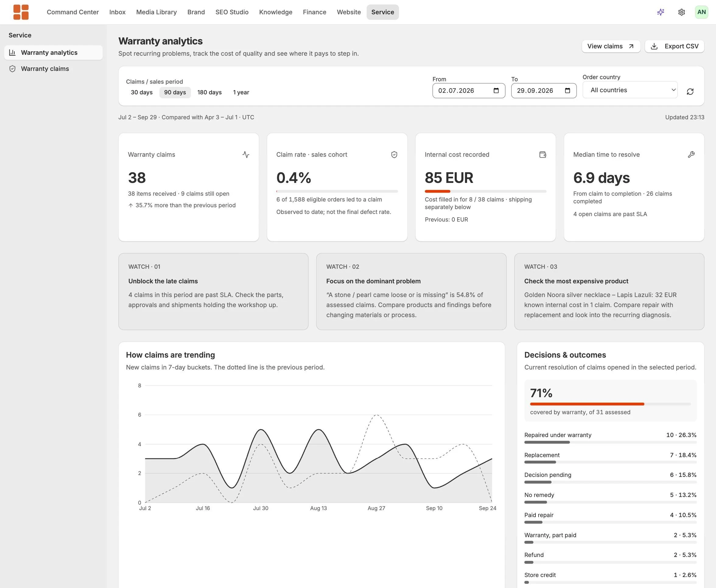Open the calendar picker in To field

point(568,90)
